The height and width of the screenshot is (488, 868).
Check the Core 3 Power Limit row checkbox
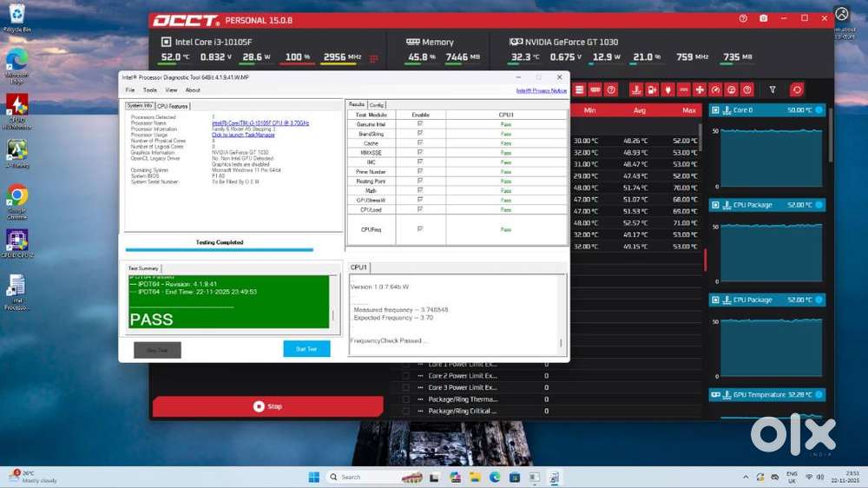pyautogui.click(x=405, y=387)
